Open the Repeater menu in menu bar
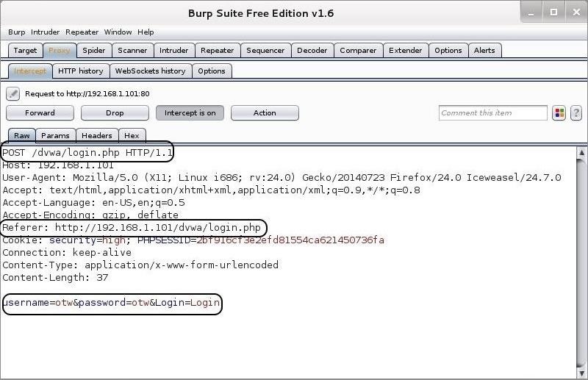The width and height of the screenshot is (588, 380). click(82, 32)
